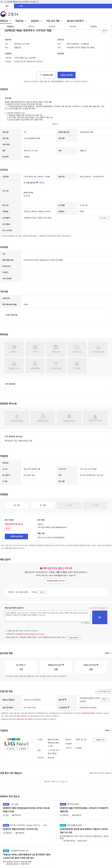Click the 12개월 contract link
112x868 pixels.
tap(47, 177)
